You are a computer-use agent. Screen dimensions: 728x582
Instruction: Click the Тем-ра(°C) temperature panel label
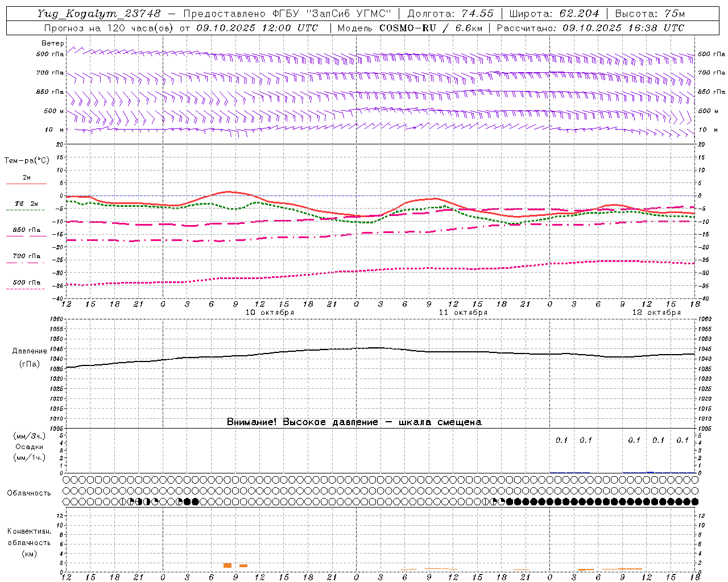tap(27, 161)
